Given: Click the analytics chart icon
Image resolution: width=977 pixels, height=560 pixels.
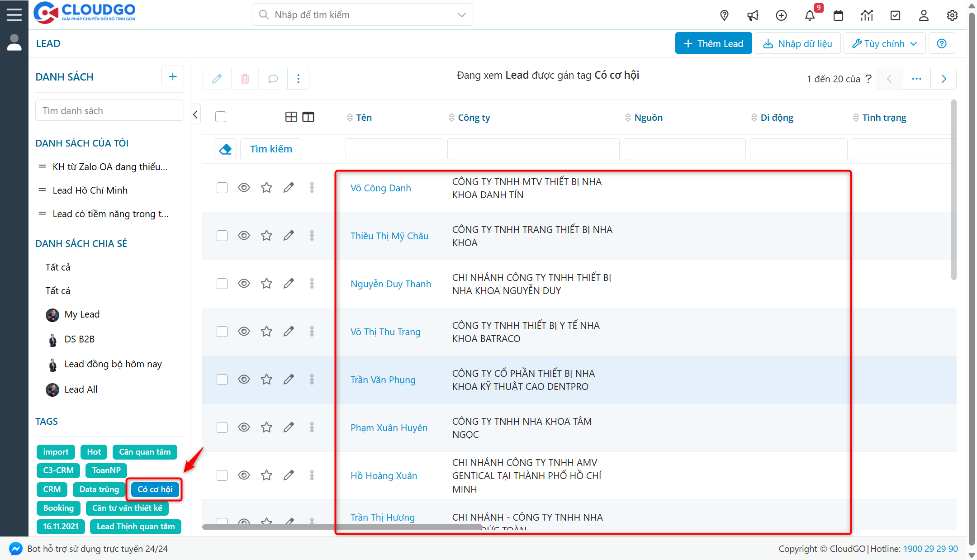Looking at the screenshot, I should click(866, 15).
